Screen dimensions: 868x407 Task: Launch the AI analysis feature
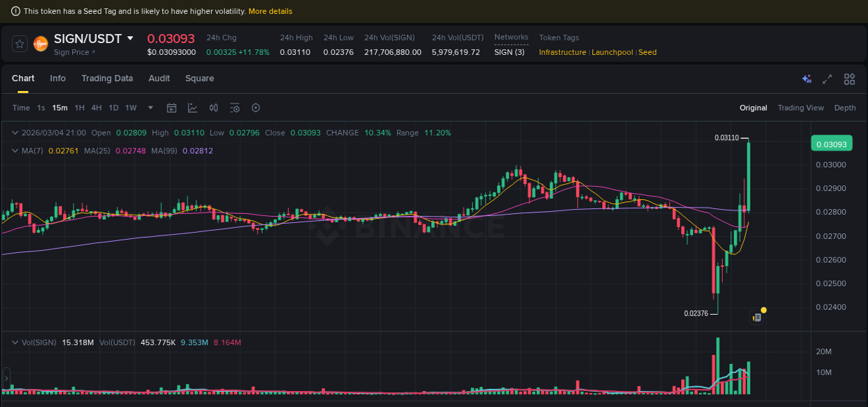point(806,79)
